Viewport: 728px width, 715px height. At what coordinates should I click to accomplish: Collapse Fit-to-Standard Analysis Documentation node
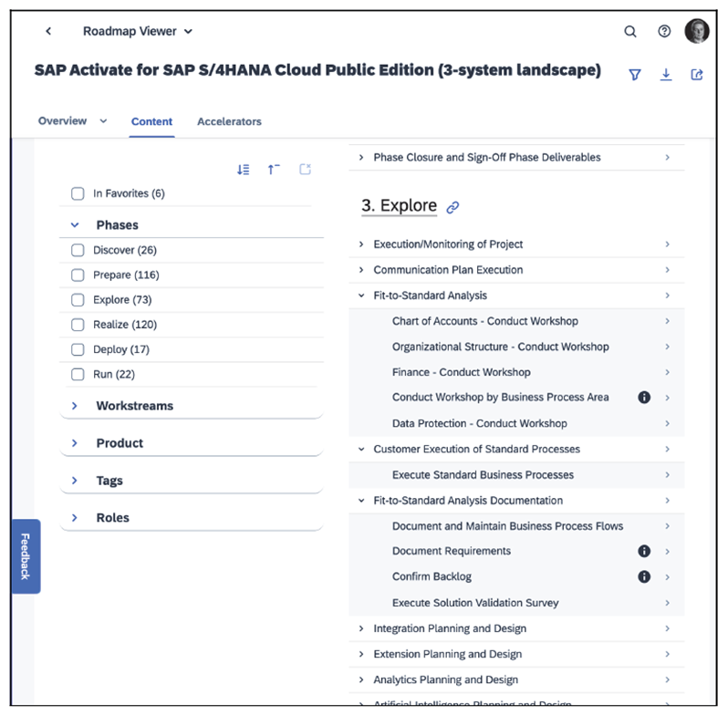click(x=361, y=501)
